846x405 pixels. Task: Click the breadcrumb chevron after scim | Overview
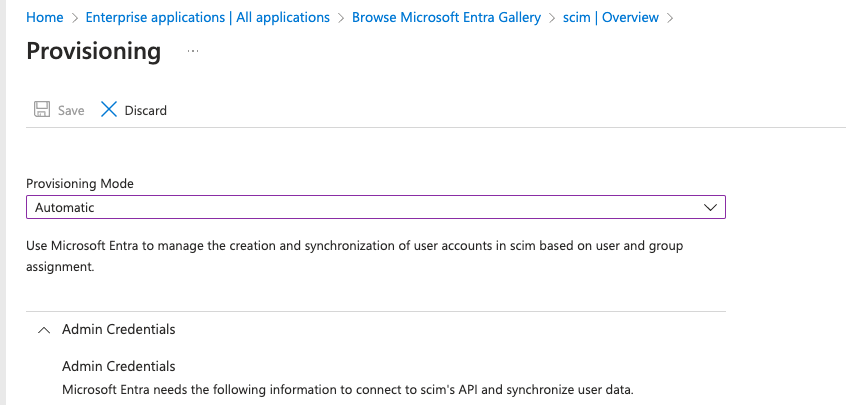coord(670,18)
